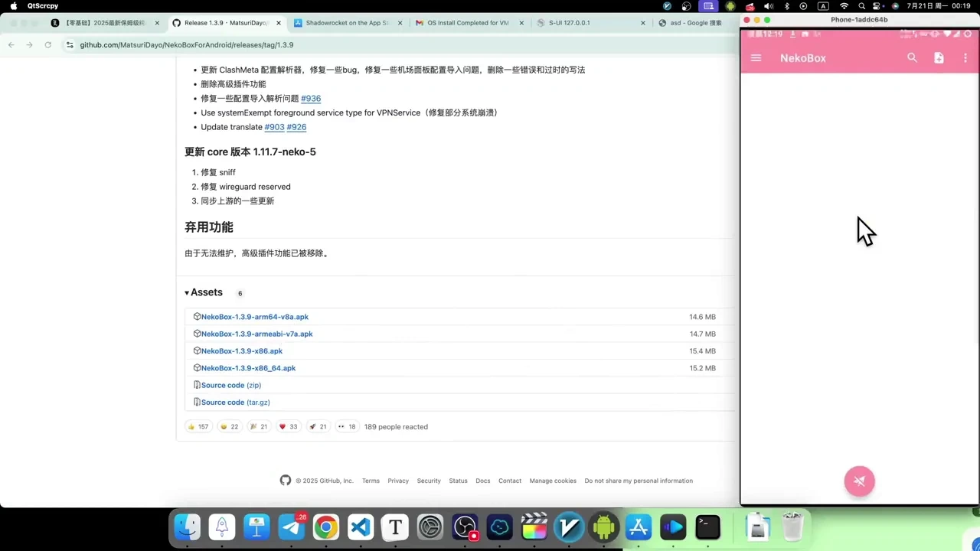Open the Android robot app in dock
This screenshot has height=551, width=980.
[604, 527]
